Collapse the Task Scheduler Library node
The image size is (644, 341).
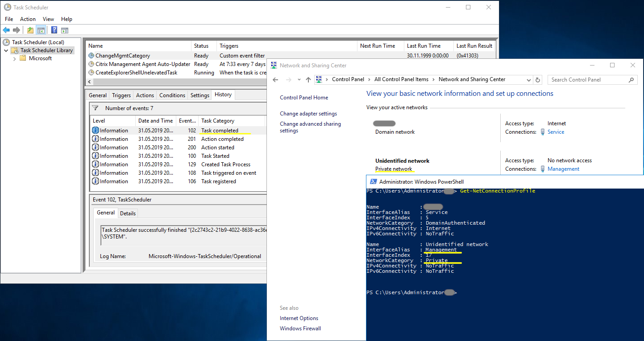click(6, 50)
